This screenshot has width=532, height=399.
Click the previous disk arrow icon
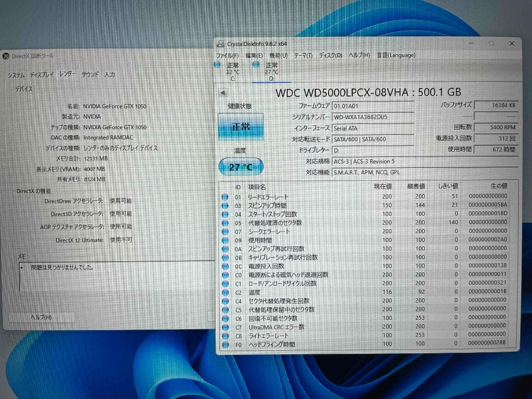coord(223,92)
